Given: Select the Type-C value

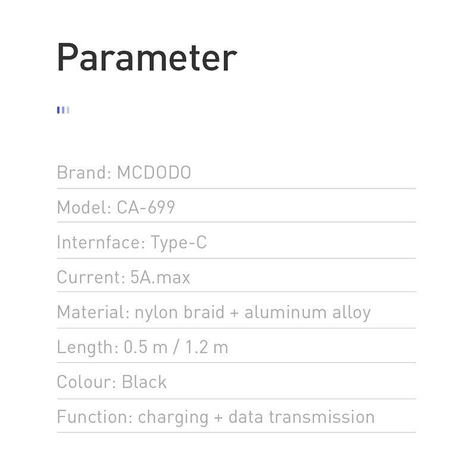Looking at the screenshot, I should pyautogui.click(x=178, y=243).
